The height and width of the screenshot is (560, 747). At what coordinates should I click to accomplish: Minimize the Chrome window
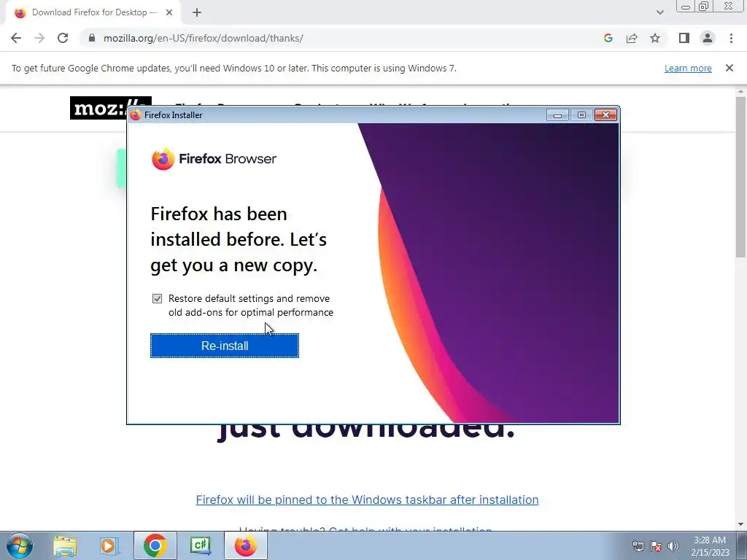(x=686, y=6)
